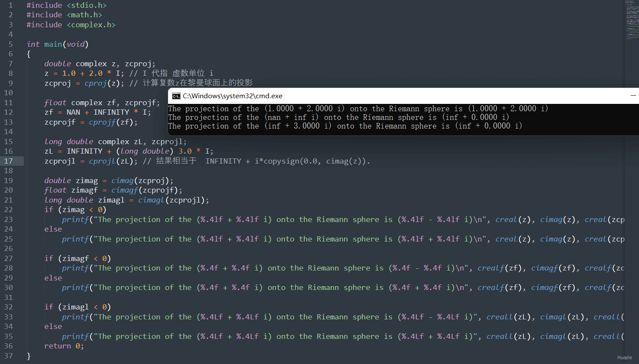Screen dimensions: 639x364
Task: Click the cmd.exe icon in console title bar
Action: 176,96
